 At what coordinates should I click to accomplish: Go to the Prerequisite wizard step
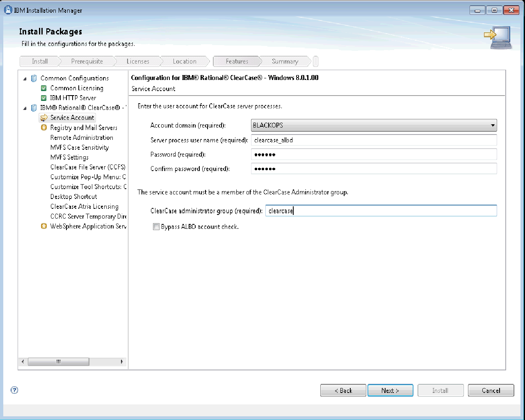[x=87, y=62]
